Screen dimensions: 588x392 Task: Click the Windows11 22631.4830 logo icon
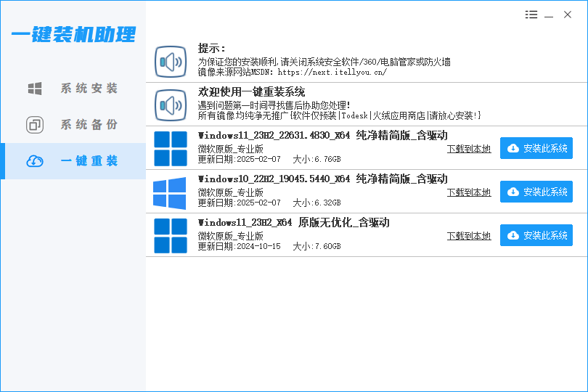coord(171,149)
